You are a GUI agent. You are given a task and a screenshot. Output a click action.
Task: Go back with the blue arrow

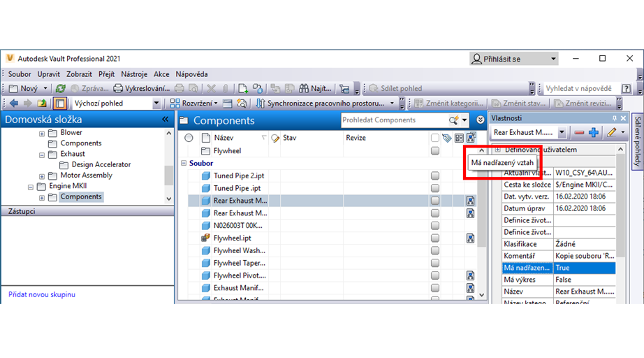[14, 103]
